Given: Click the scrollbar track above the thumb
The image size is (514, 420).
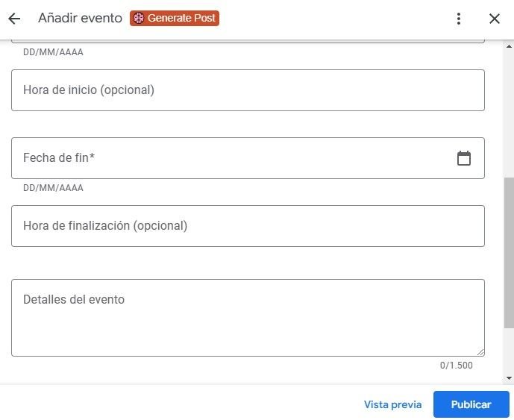Looking at the screenshot, I should pos(509,112).
